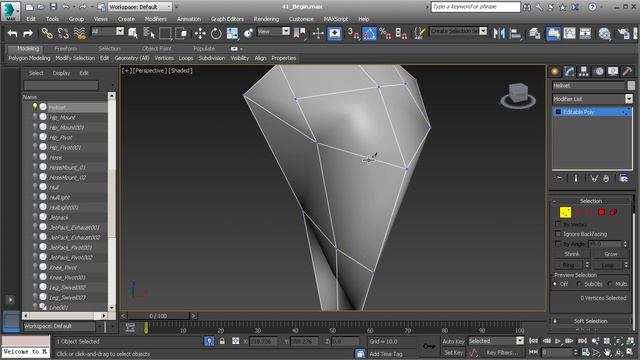640x360 pixels.
Task: Activate the Select and Scale tool
Action: tap(232, 33)
